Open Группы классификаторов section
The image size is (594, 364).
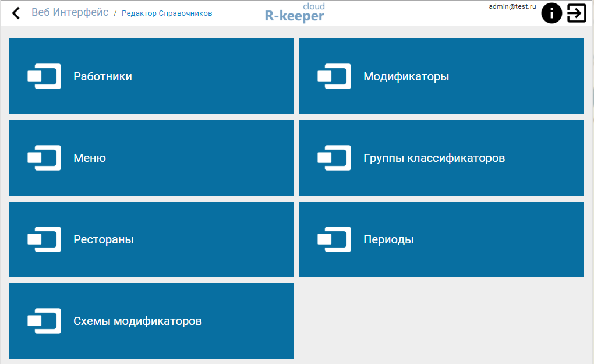(x=434, y=158)
